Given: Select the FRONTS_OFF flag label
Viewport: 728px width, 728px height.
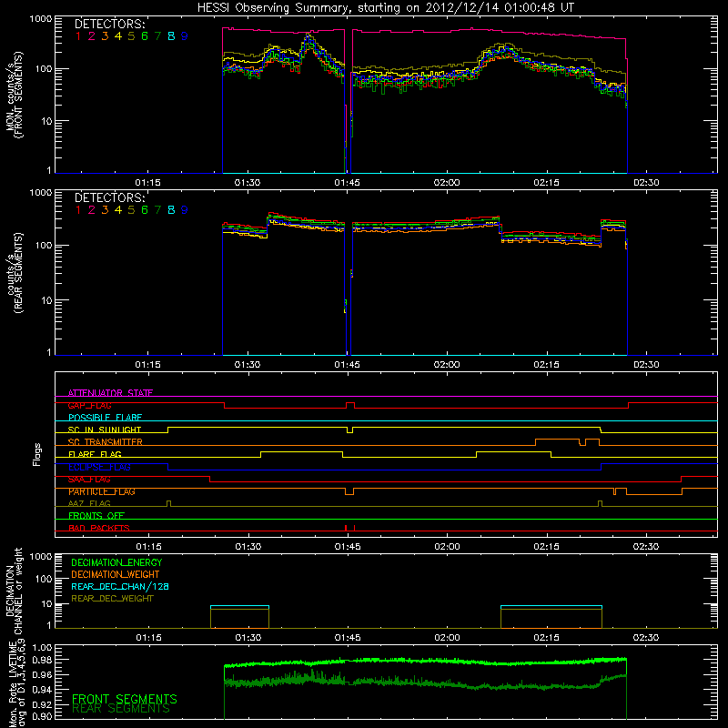Looking at the screenshot, I should (x=96, y=515).
